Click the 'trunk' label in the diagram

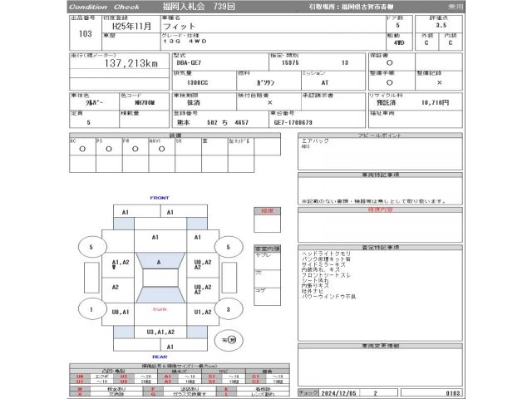coord(160,309)
